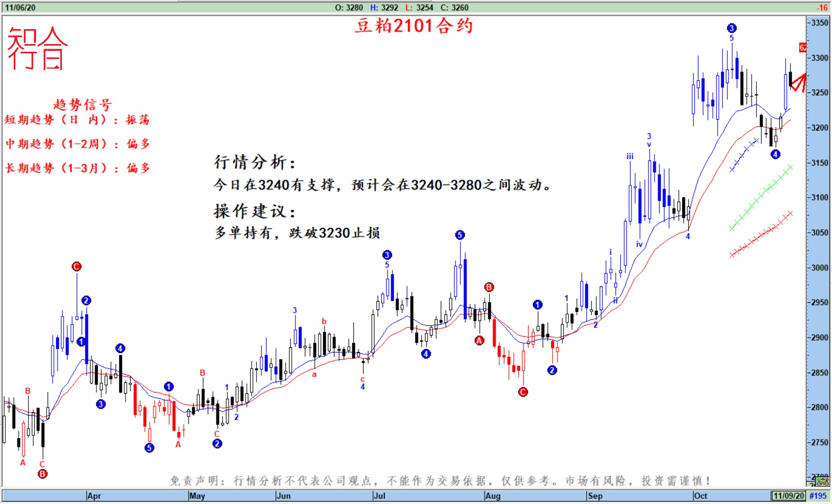Click the balance scales icon at bottom right
The width and height of the screenshot is (832, 504).
[822, 482]
